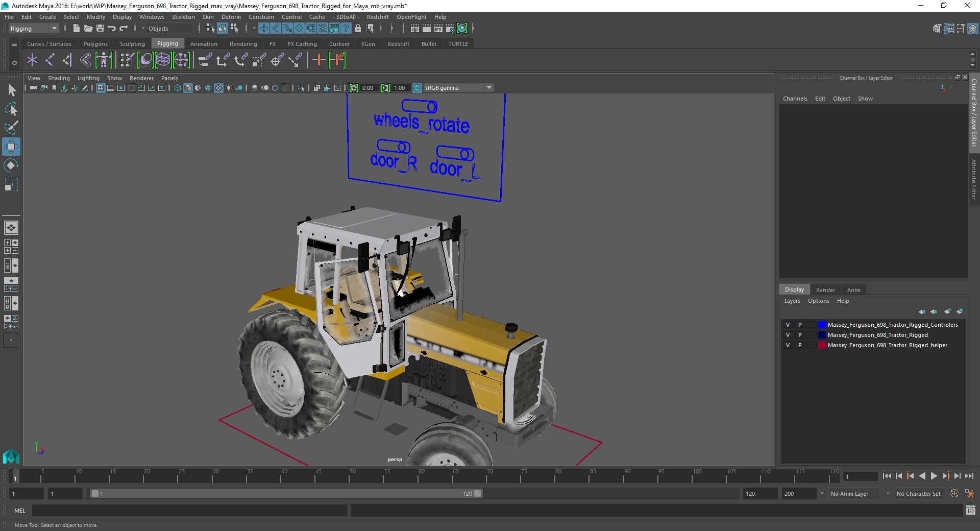This screenshot has height=531, width=980.
Task: Click the Redo arrow icon
Action: click(124, 29)
